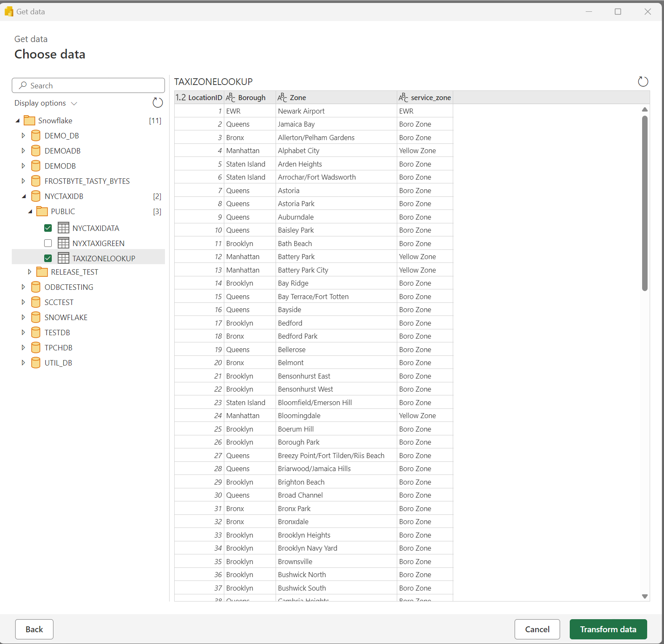
Task: Click the SNOWFLAKE database icon
Action: [x=36, y=317]
